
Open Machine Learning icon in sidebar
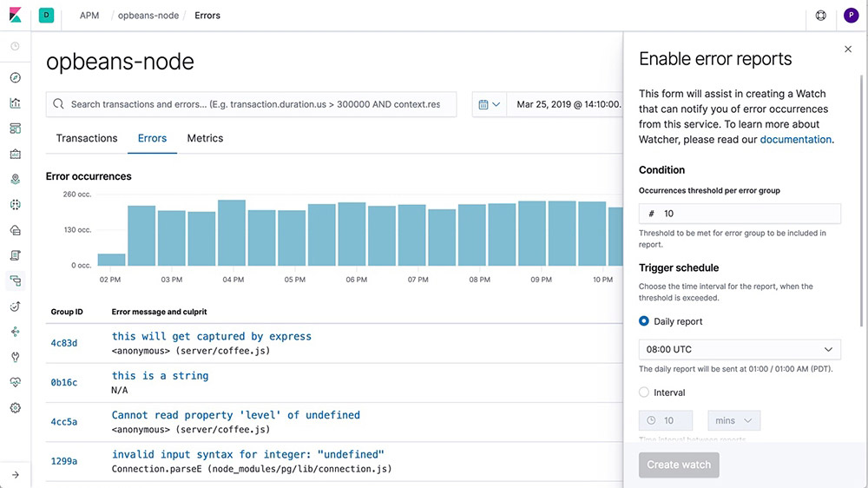[x=15, y=204]
